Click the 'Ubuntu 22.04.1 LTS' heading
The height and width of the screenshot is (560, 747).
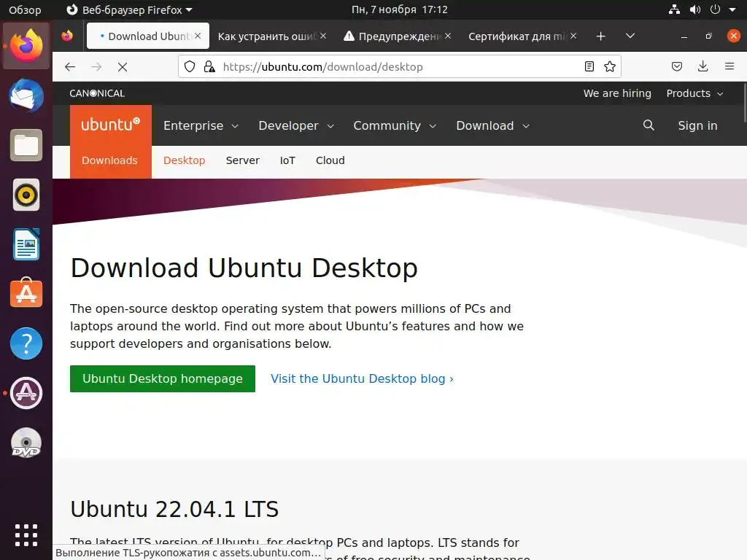[x=174, y=509]
